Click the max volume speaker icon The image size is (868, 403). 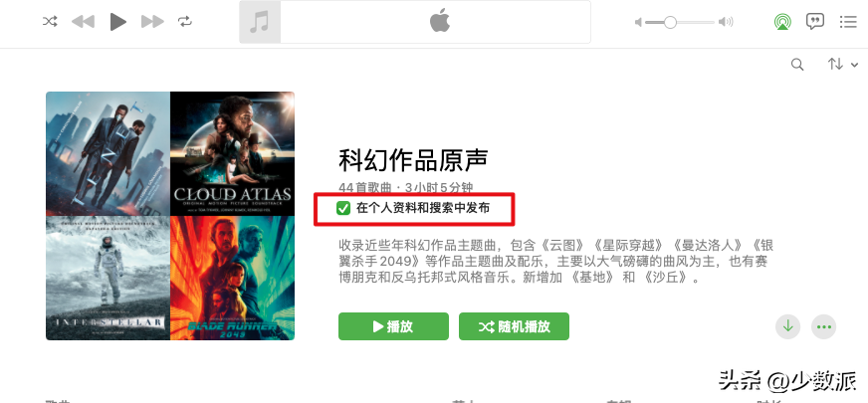(726, 22)
